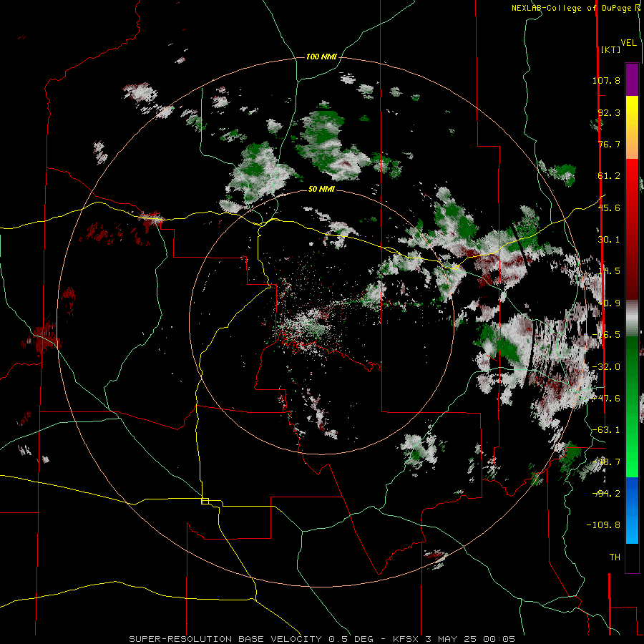Click the yellow-orange segment of the color bar
The image size is (644, 644).
[x=632, y=127]
